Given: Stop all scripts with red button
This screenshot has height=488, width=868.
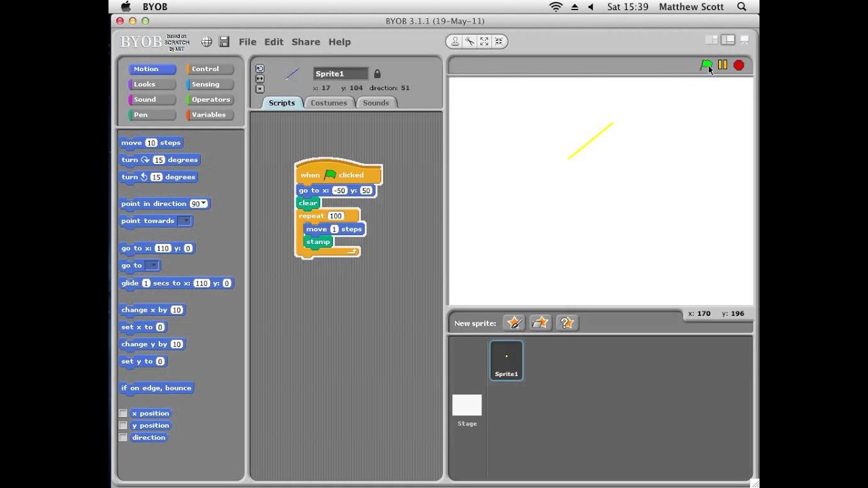Looking at the screenshot, I should point(738,65).
